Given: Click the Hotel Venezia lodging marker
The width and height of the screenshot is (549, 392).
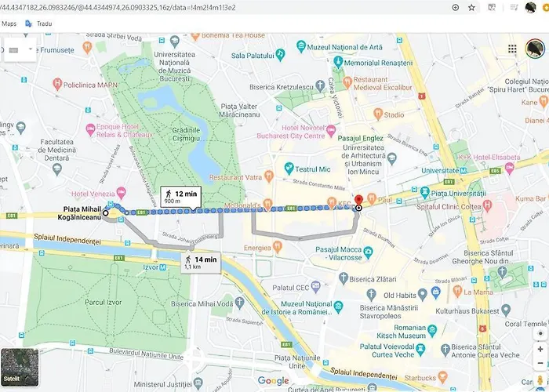Looking at the screenshot, I should click(x=121, y=192).
